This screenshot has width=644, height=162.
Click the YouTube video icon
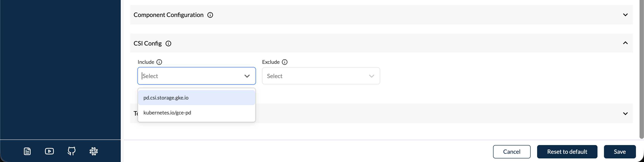[49, 151]
